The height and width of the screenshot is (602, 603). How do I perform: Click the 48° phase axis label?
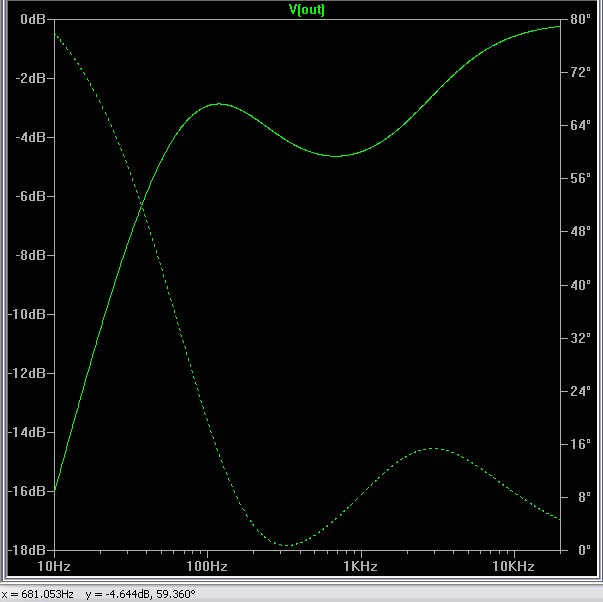579,232
